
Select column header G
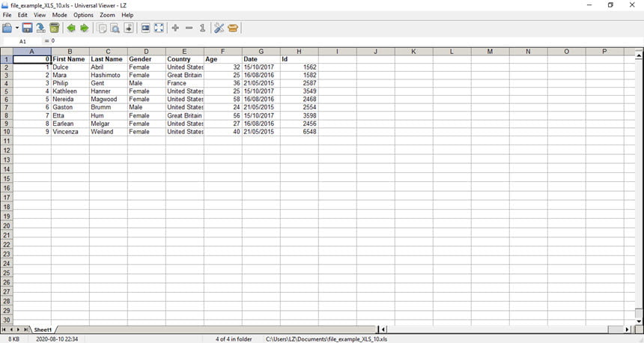click(x=261, y=52)
